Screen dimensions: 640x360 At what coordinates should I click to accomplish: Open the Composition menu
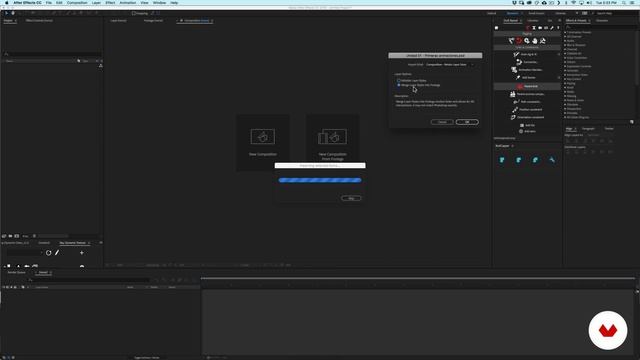pyautogui.click(x=77, y=3)
